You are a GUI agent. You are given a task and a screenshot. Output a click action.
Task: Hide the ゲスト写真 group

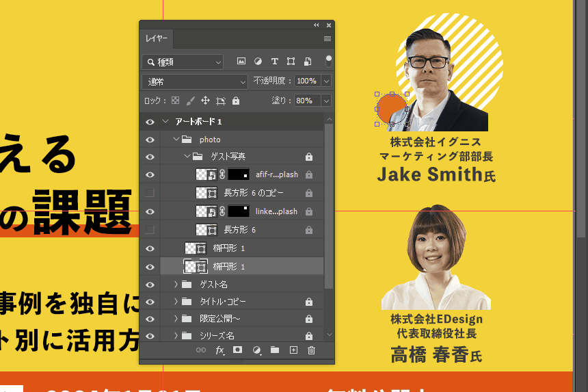point(150,157)
